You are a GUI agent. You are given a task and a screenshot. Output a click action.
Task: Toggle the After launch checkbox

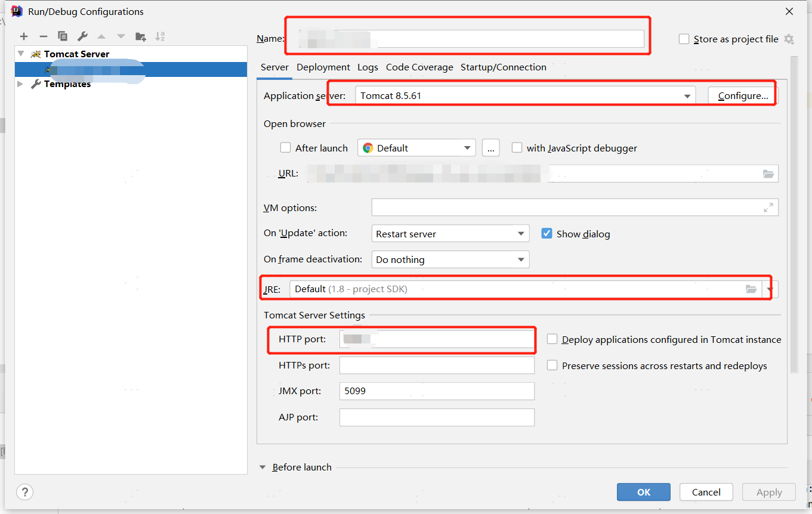click(286, 148)
